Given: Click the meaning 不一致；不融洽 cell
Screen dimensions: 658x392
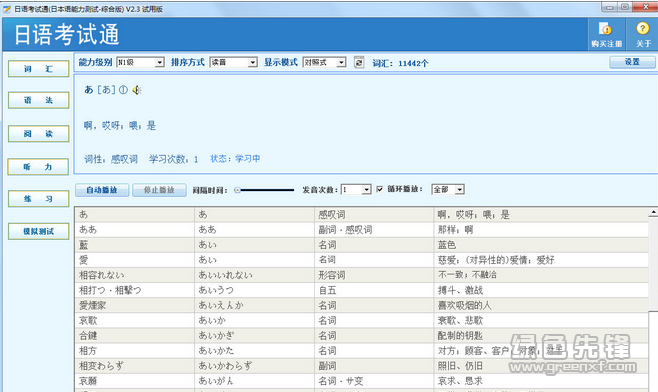Looking at the screenshot, I should tap(541, 275).
